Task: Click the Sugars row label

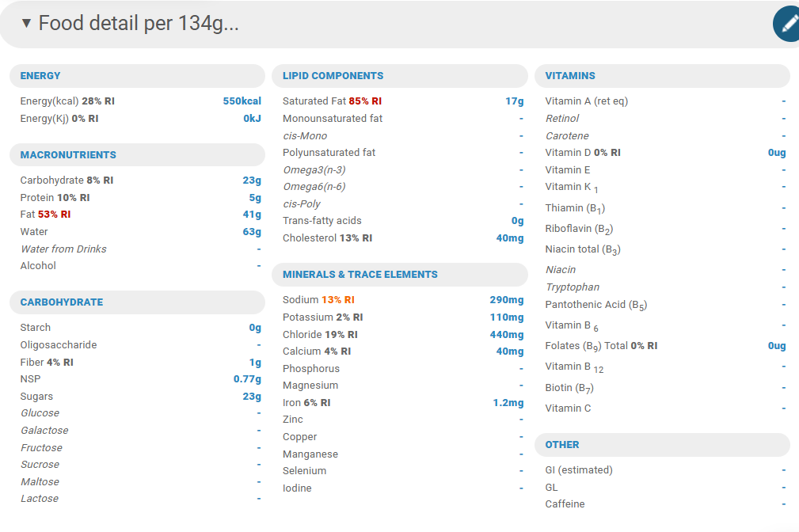Action: (x=36, y=397)
